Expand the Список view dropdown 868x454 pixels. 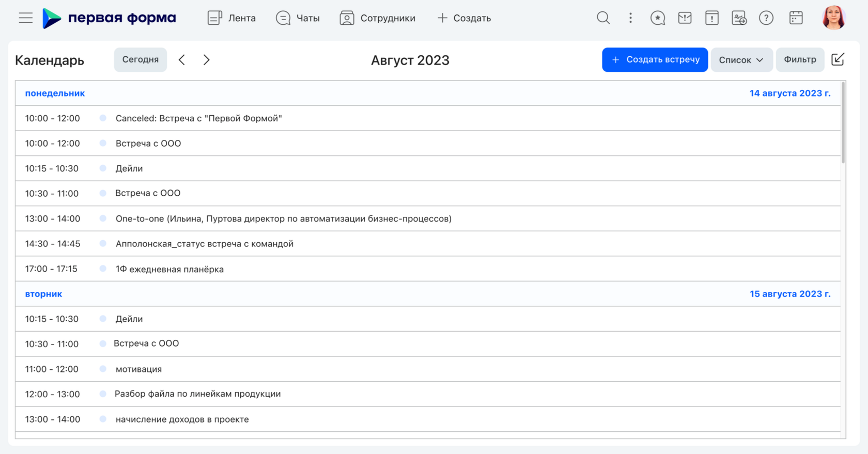click(741, 60)
